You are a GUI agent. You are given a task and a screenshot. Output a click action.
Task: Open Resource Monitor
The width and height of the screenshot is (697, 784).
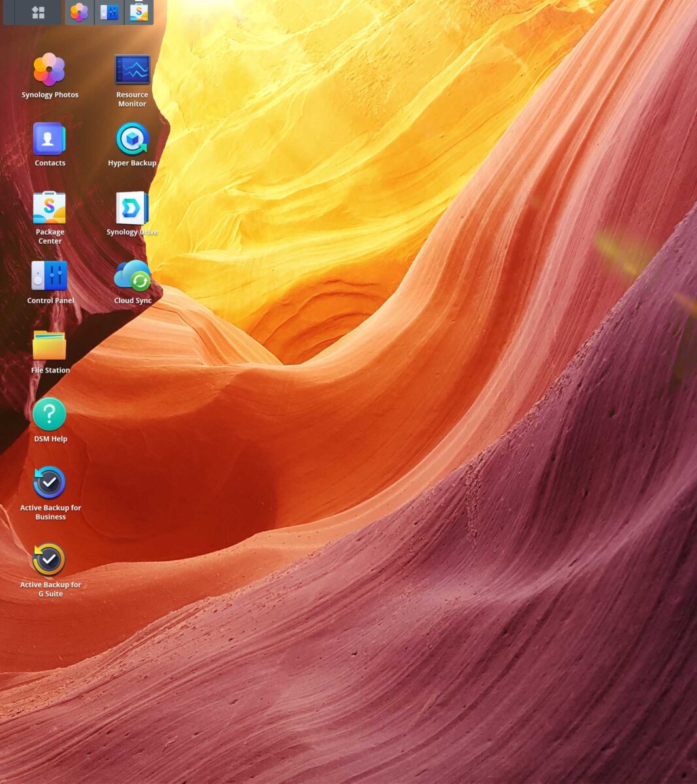132,69
